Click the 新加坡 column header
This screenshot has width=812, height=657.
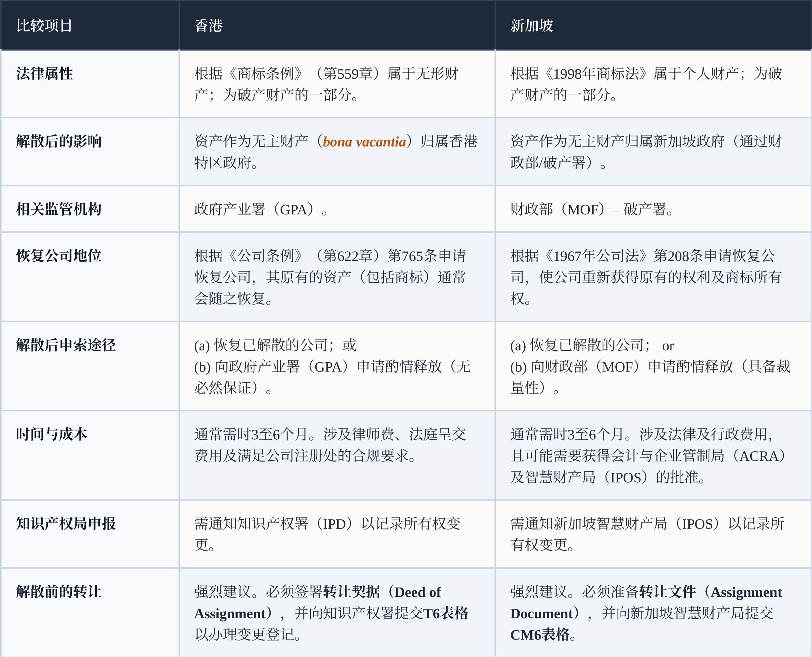click(x=653, y=26)
